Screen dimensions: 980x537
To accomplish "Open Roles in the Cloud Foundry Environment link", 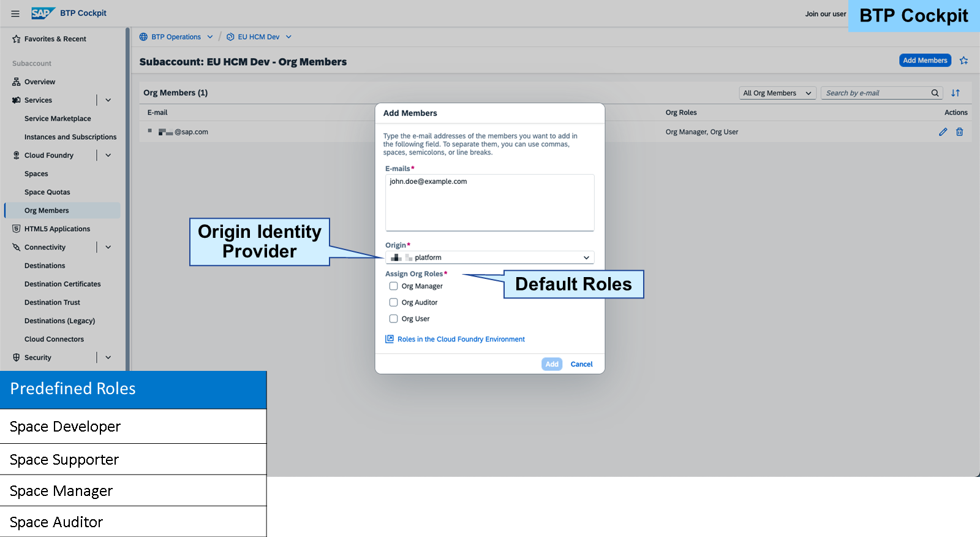I will tap(461, 339).
